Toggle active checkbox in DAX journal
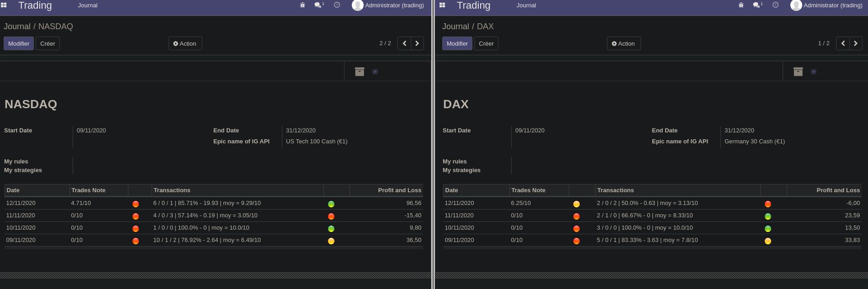Screen dimensions: 868x289 point(814,72)
